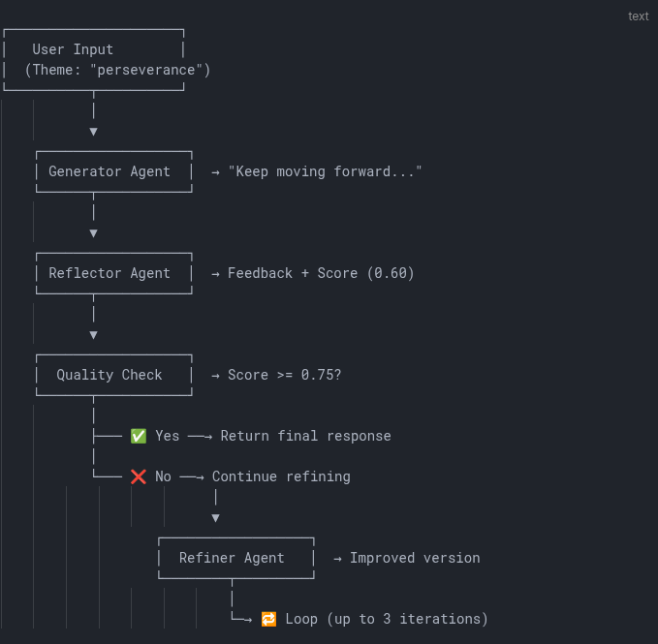
Task: Click the "Quality Check" box label
Action: 110,375
